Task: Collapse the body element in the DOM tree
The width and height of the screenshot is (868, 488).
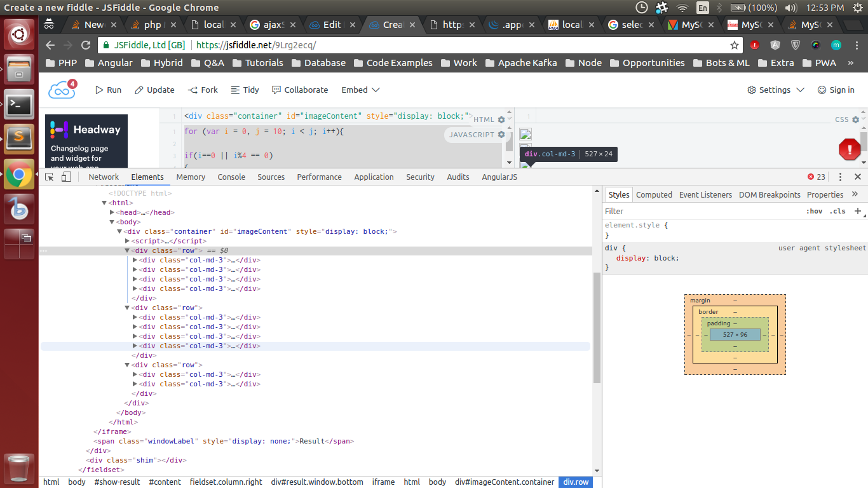Action: pos(112,222)
